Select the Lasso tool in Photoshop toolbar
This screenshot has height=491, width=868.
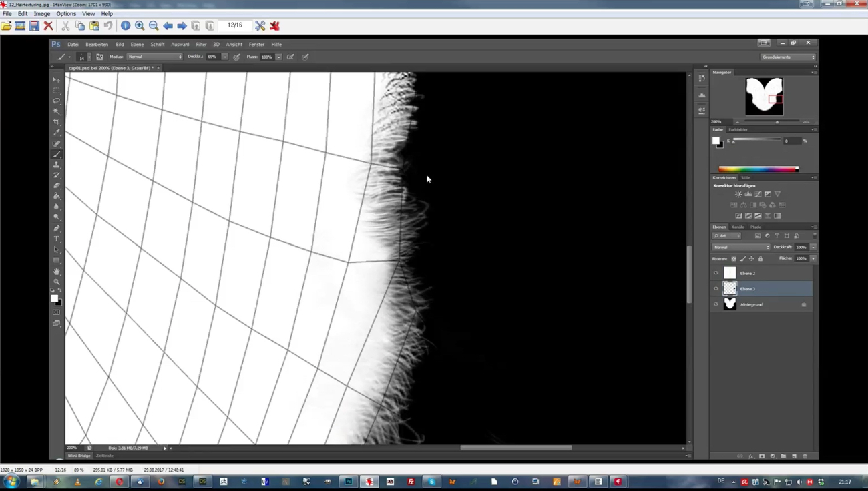[x=57, y=101]
